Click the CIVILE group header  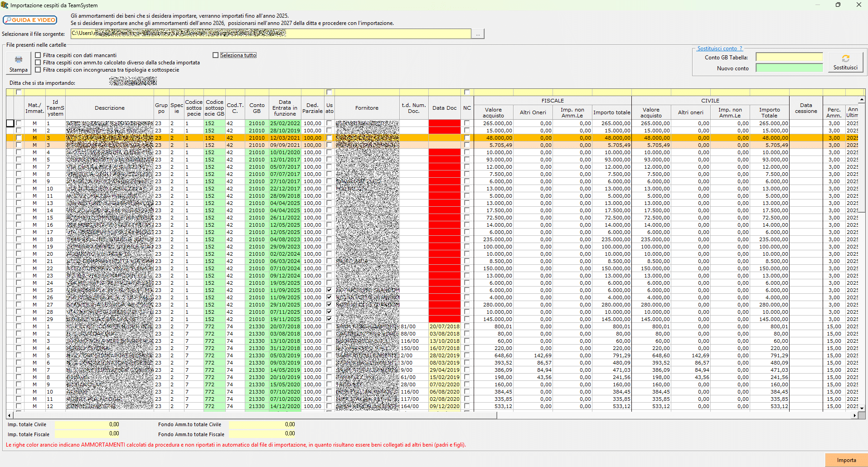(x=710, y=101)
